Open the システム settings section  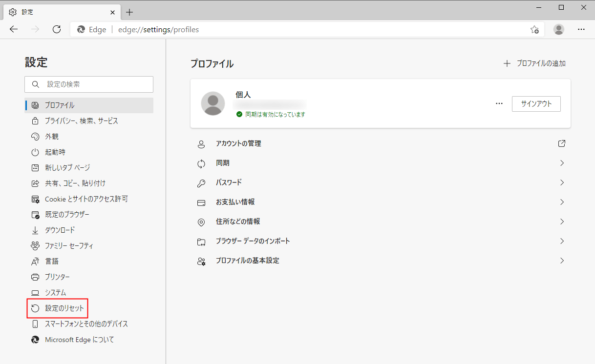(x=89, y=293)
